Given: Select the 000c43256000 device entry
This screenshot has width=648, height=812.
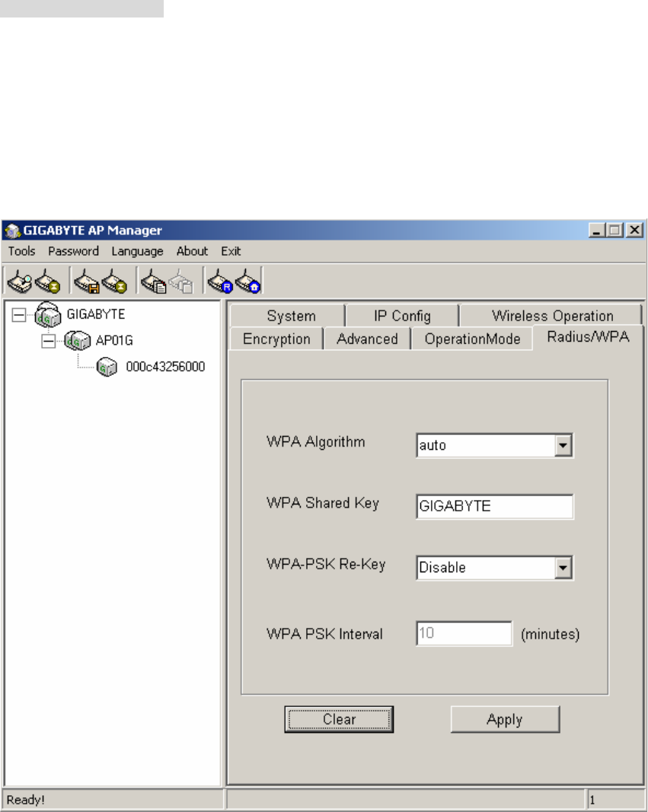Looking at the screenshot, I should pyautogui.click(x=165, y=367).
